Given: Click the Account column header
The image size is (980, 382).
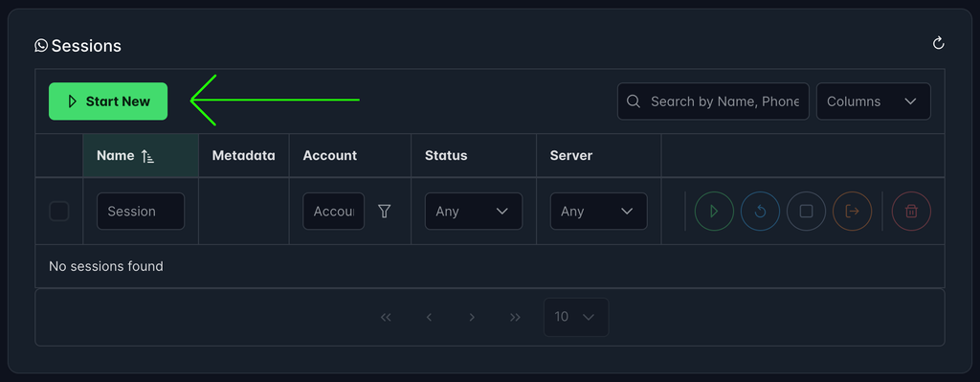Looking at the screenshot, I should pyautogui.click(x=350, y=156).
